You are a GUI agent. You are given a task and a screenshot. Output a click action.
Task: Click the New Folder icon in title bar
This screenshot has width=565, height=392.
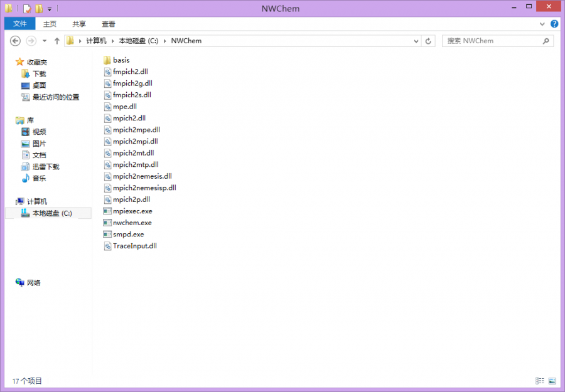pos(39,8)
